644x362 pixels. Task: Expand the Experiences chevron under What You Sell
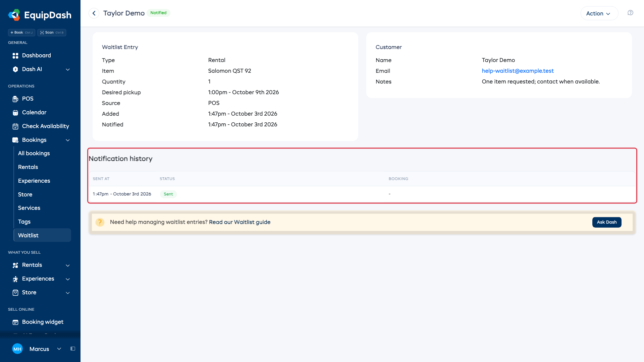pos(68,279)
